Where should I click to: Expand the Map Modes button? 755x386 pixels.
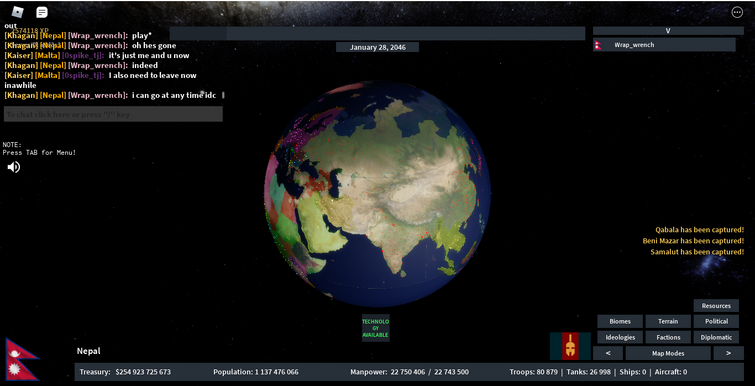tap(668, 353)
